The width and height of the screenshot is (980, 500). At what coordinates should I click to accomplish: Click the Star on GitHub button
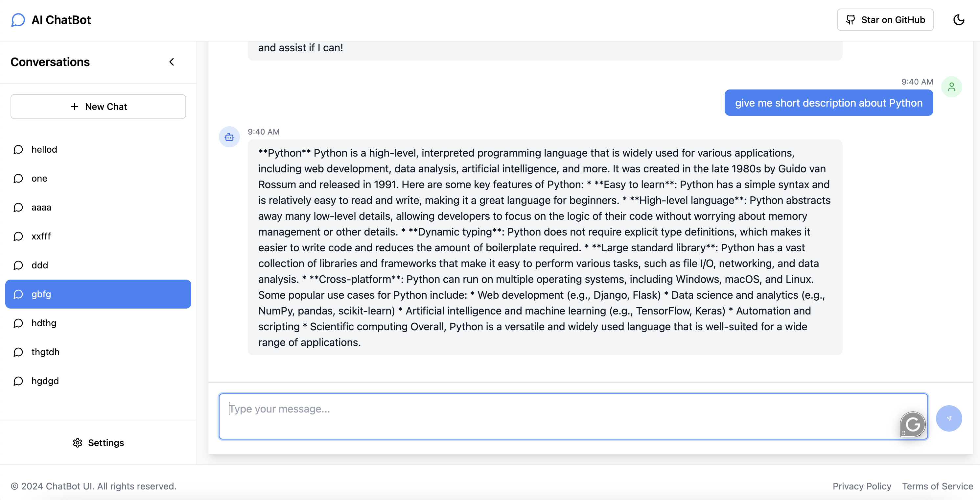(885, 20)
